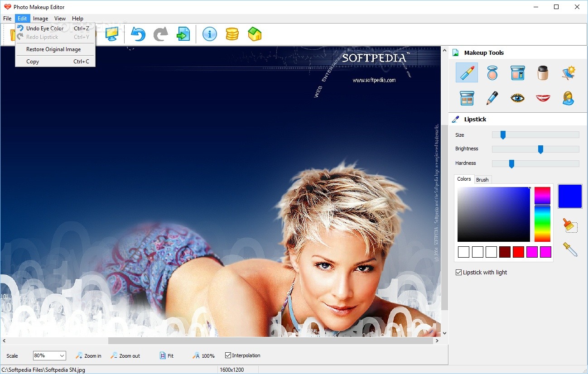Click the status bar path Softpedia SN.jpg

pyautogui.click(x=43, y=370)
